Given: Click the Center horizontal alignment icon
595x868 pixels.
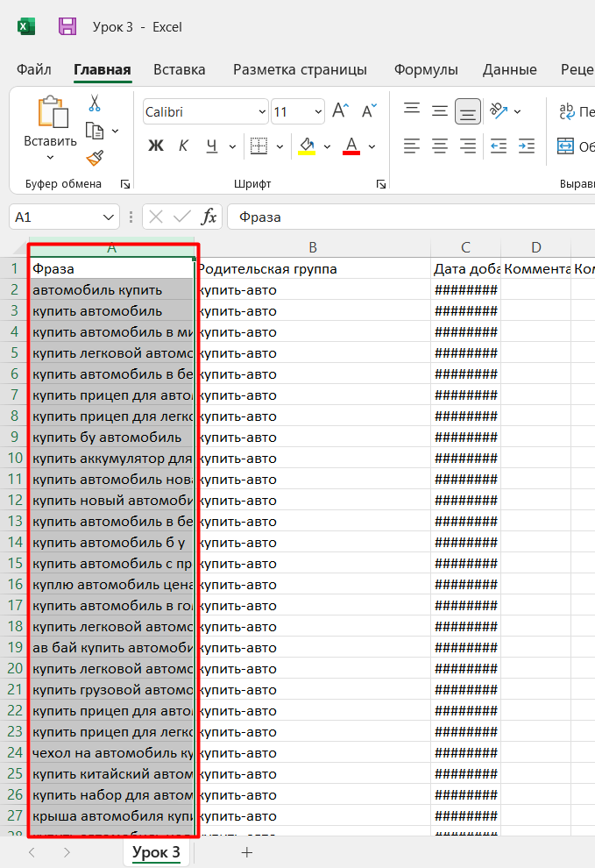Looking at the screenshot, I should (x=440, y=146).
